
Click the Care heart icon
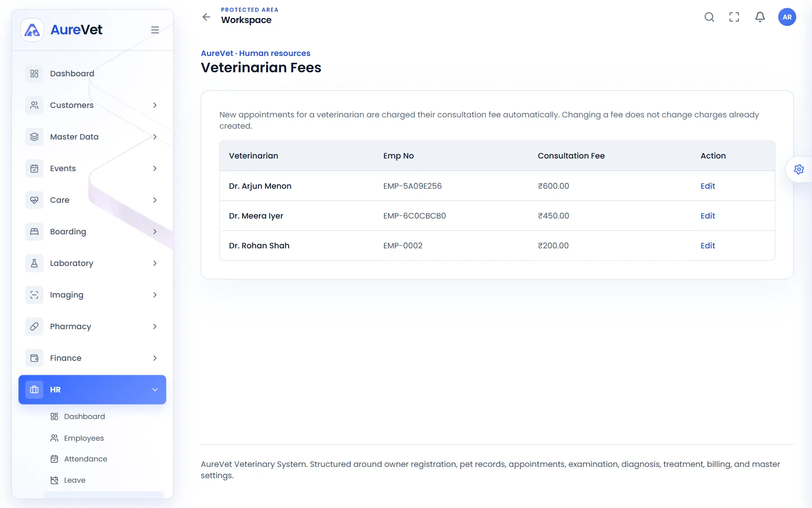point(34,200)
